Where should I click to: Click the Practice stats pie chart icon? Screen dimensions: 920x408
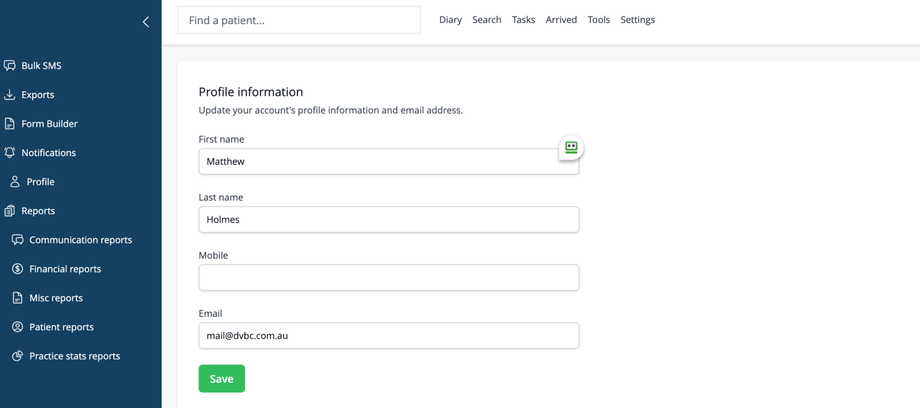coord(18,356)
